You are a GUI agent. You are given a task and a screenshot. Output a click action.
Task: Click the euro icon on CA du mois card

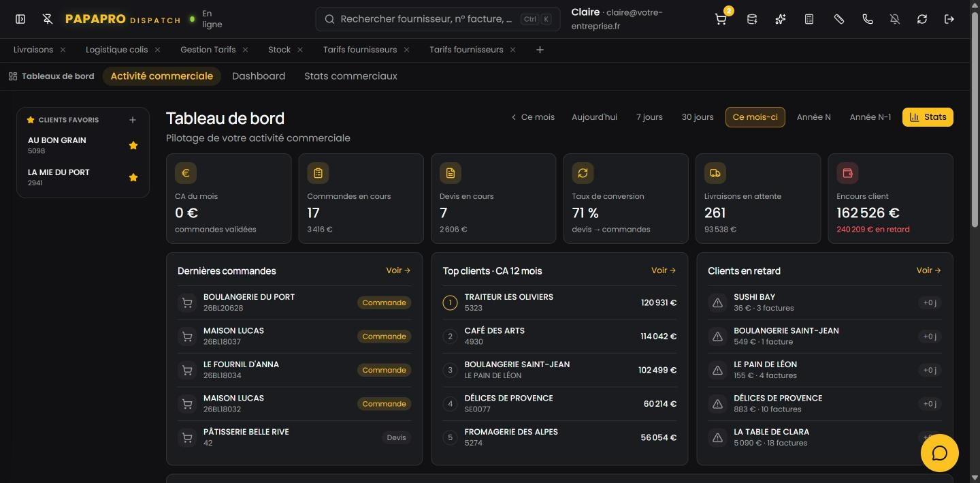(186, 173)
